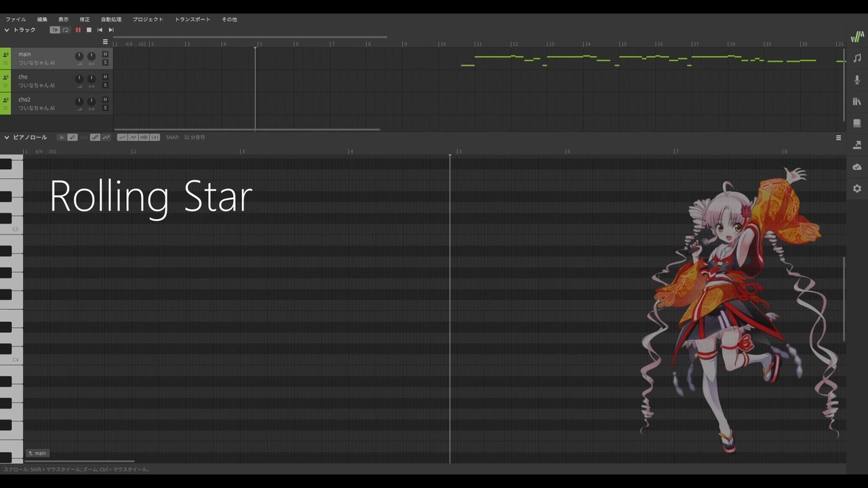Click the track area horizontal scrollbar
The image size is (868, 488).
click(248, 129)
